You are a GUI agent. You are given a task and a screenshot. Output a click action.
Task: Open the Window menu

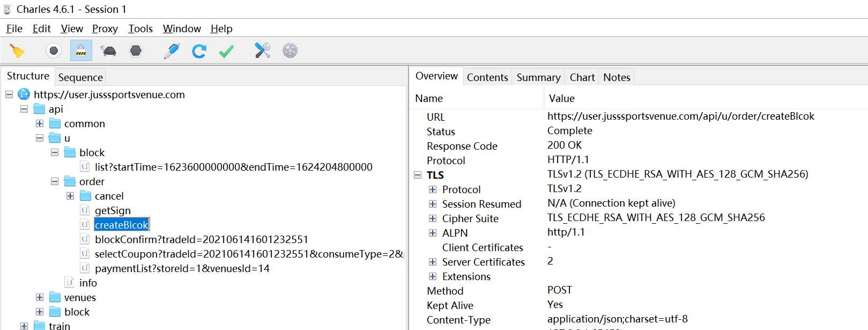click(x=182, y=29)
